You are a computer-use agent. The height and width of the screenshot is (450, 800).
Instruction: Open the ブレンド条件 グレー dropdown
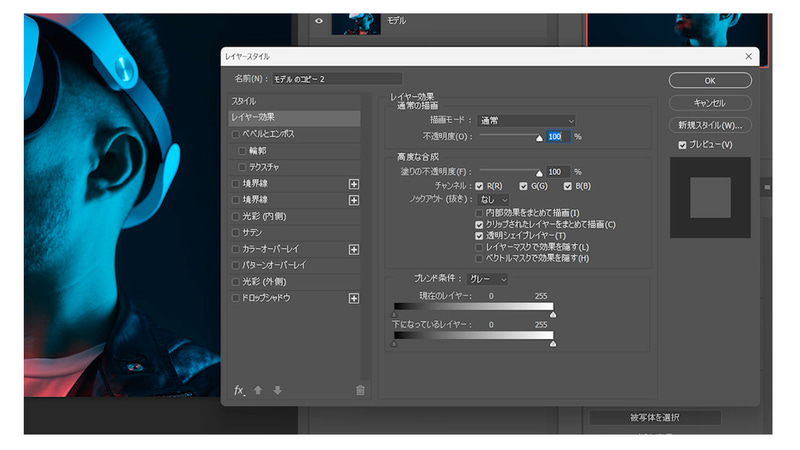tap(487, 279)
